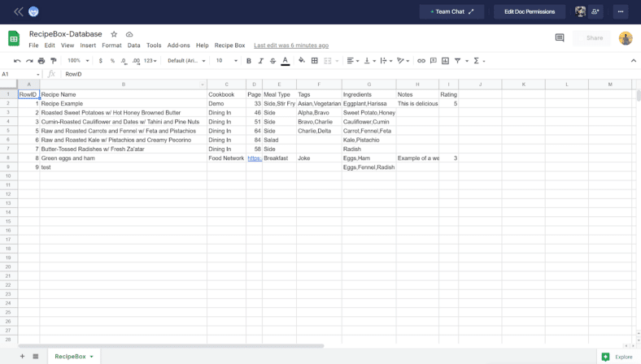
Task: Click the add user icon in top bar
Action: pyautogui.click(x=595, y=12)
